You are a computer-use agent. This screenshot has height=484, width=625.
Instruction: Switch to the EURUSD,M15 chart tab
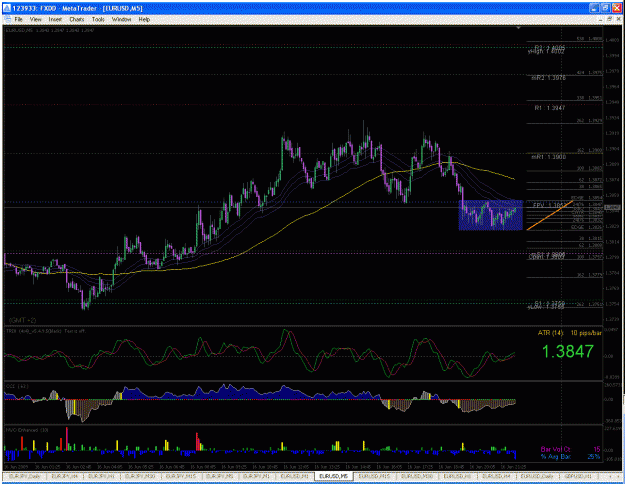(x=374, y=476)
